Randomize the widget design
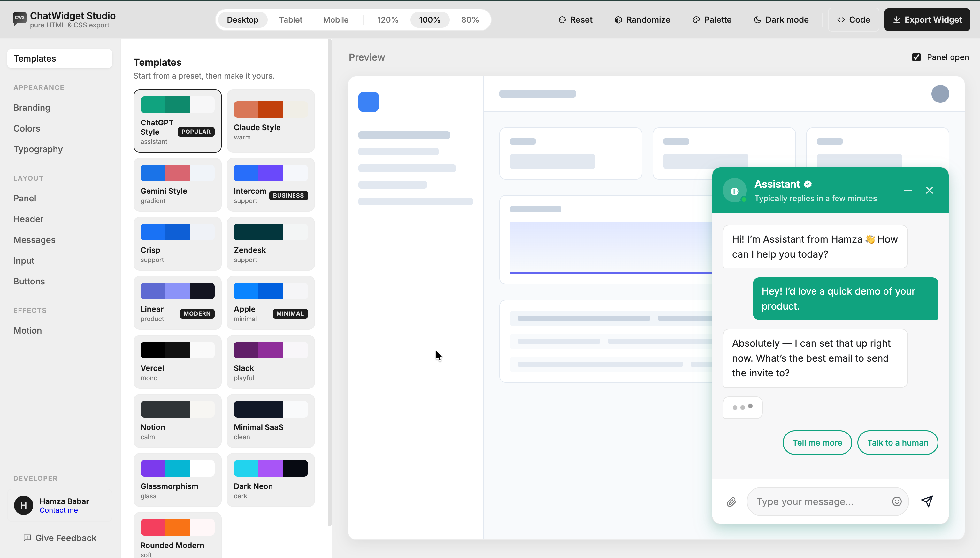Viewport: 980px width, 558px height. tap(642, 19)
